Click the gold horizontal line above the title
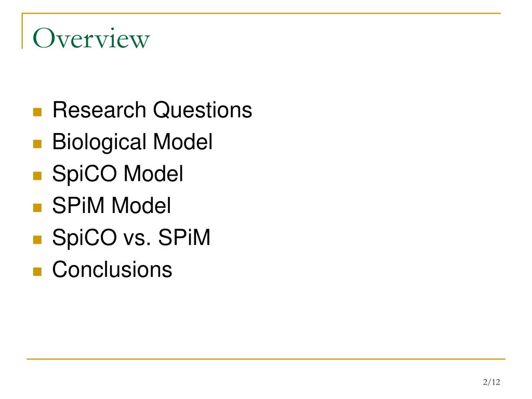 tap(261, 13)
